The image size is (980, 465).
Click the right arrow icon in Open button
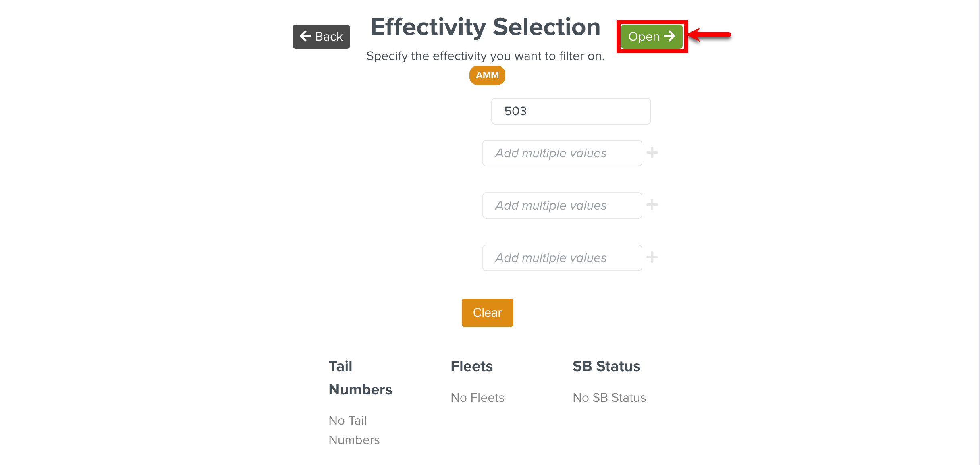[669, 36]
